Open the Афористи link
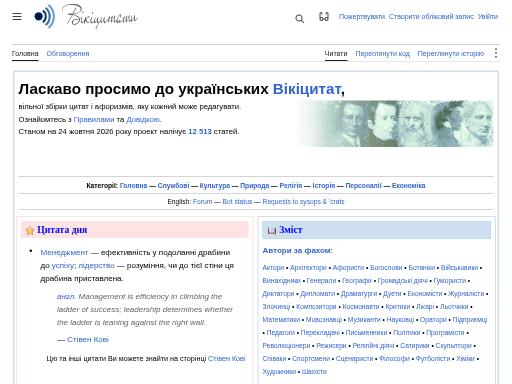The width and height of the screenshot is (512, 384). (x=348, y=268)
